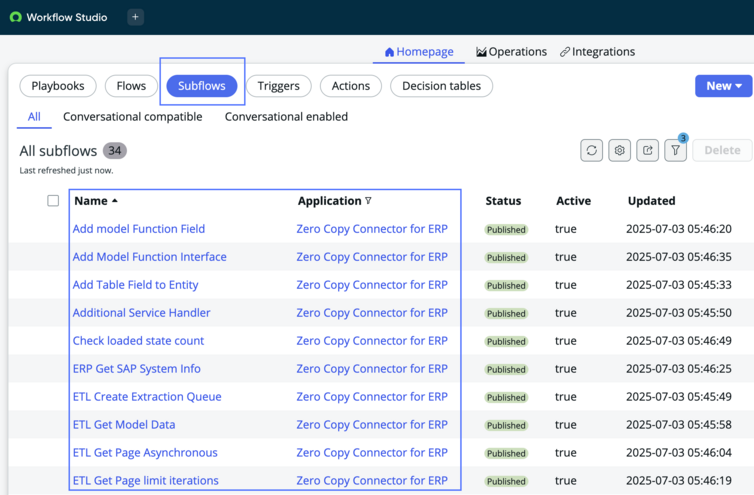Screen dimensions: 754x495
Task: Click the export list icon
Action: tap(647, 151)
